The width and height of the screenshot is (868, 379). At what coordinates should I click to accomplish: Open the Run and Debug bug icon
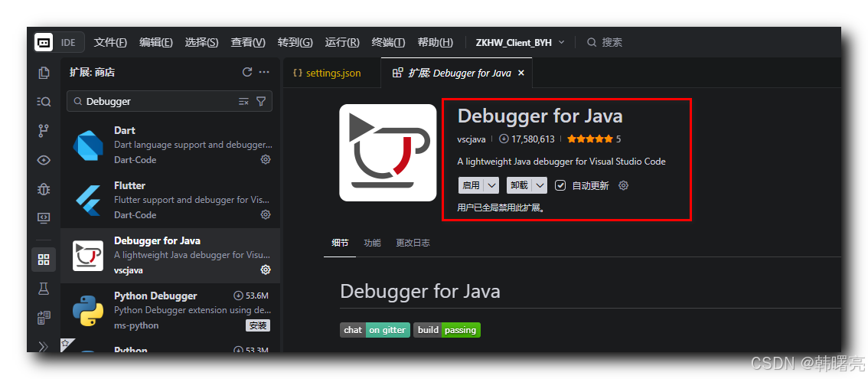point(44,190)
